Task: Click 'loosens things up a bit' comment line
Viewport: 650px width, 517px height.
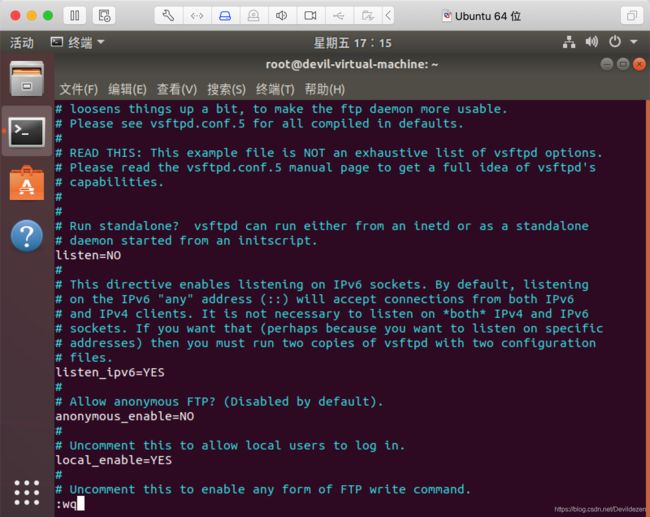Action: (x=281, y=109)
